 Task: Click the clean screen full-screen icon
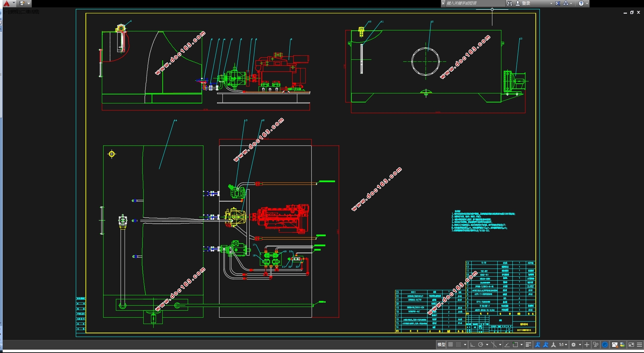point(631,345)
